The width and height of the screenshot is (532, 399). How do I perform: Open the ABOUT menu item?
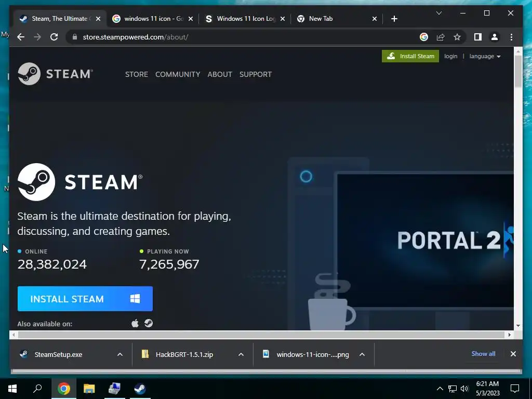coord(220,74)
